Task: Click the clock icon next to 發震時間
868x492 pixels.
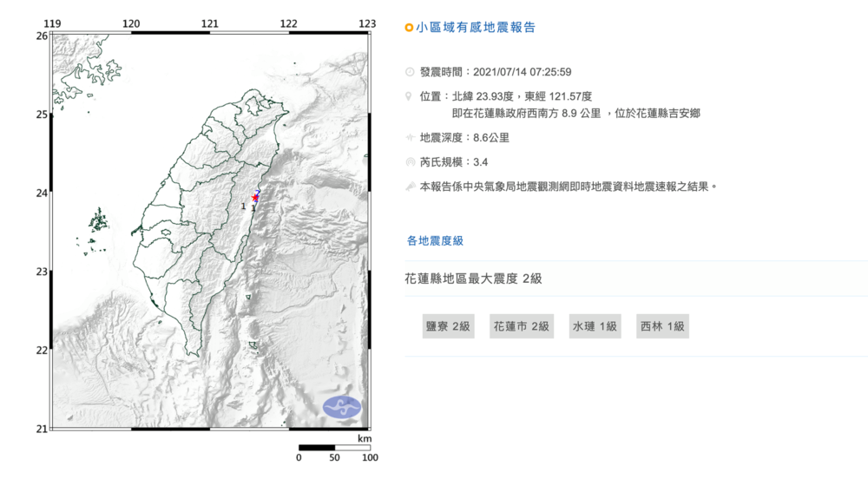Action: point(410,73)
